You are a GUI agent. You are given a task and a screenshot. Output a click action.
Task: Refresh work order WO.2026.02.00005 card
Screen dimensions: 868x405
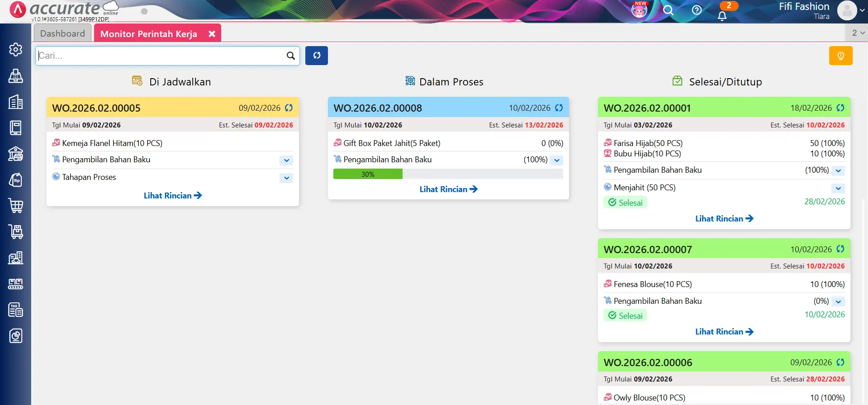tap(289, 108)
